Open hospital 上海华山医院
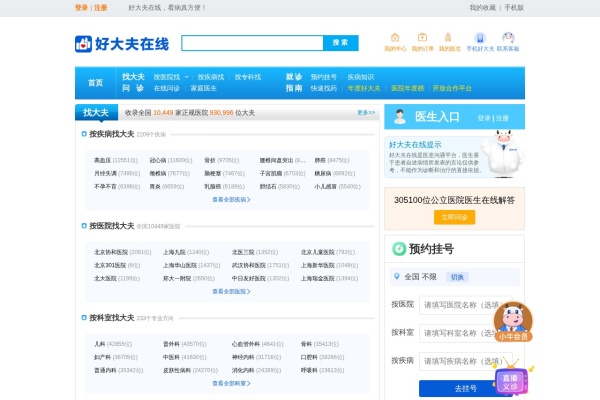The width and height of the screenshot is (600, 400). tap(180, 265)
